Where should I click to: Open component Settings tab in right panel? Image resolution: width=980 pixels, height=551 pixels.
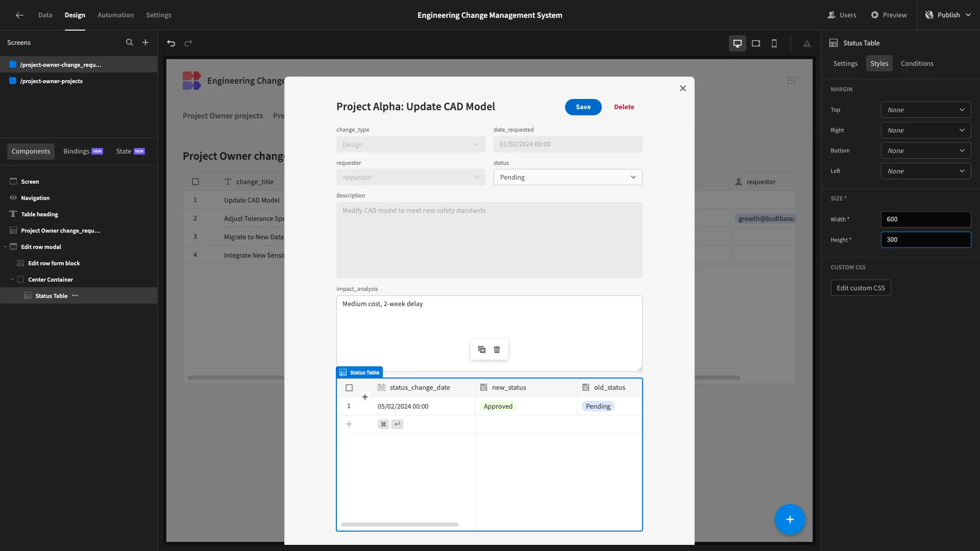(x=845, y=63)
